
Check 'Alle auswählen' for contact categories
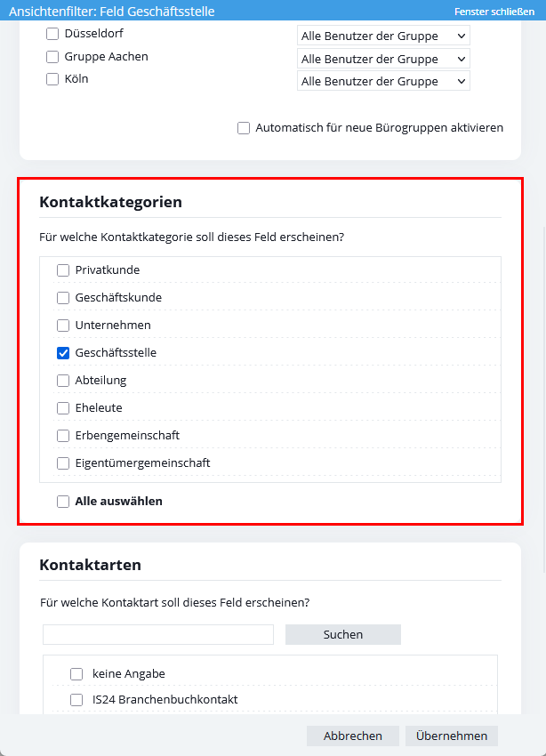pyautogui.click(x=63, y=502)
